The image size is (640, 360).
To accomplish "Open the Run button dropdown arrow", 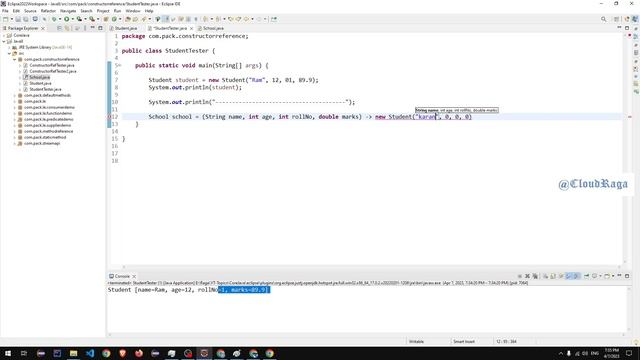I will click(x=73, y=19).
